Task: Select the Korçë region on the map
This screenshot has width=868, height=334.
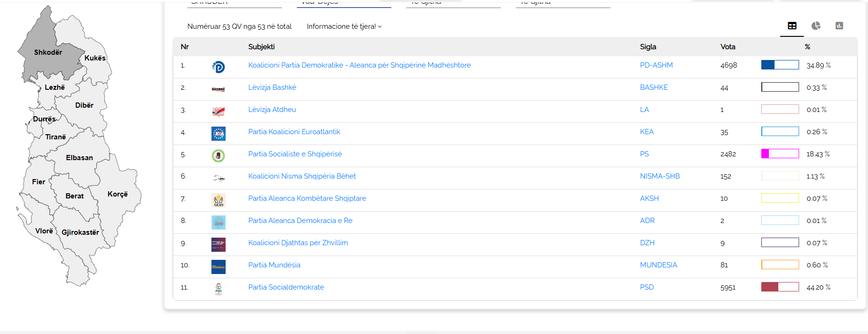Action: 118,194
